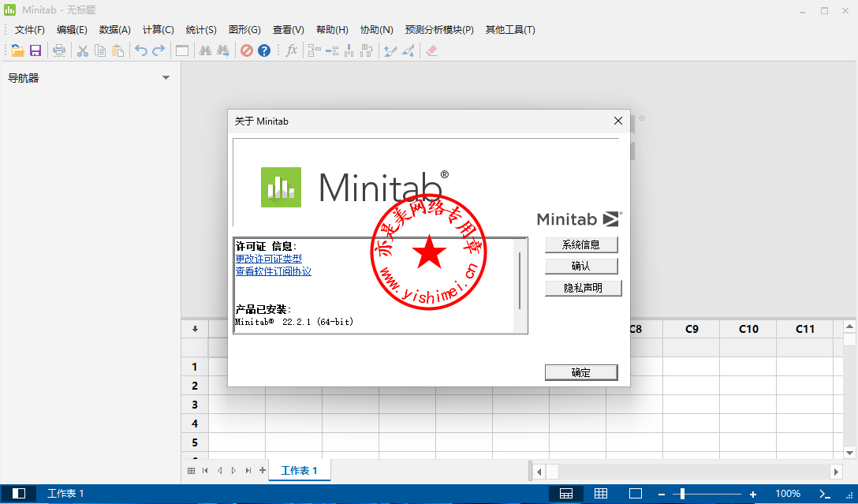Open the 查看软件订阅协议 link
858x504 pixels.
(274, 271)
